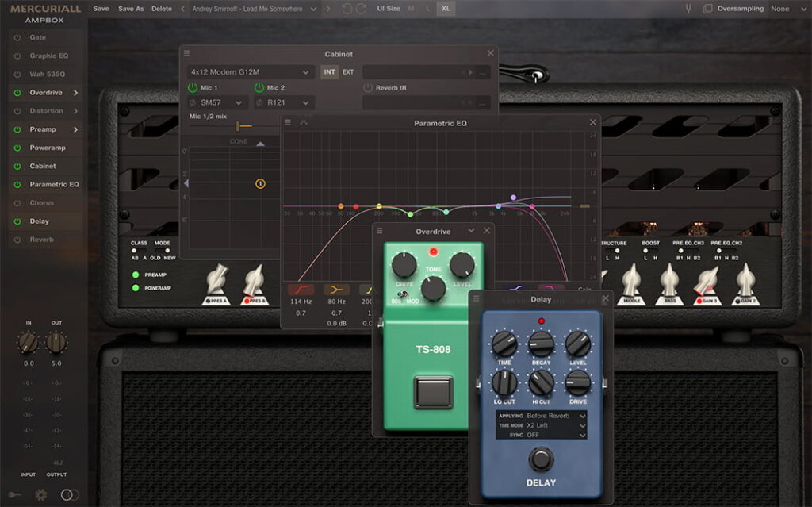Enable the Distortion power toggle
The width and height of the screenshot is (812, 507).
coord(17,111)
